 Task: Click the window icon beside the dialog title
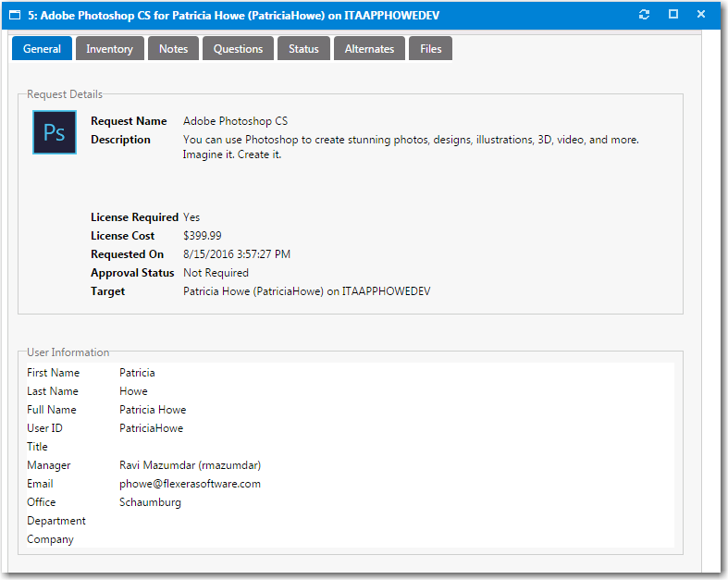coord(15,15)
